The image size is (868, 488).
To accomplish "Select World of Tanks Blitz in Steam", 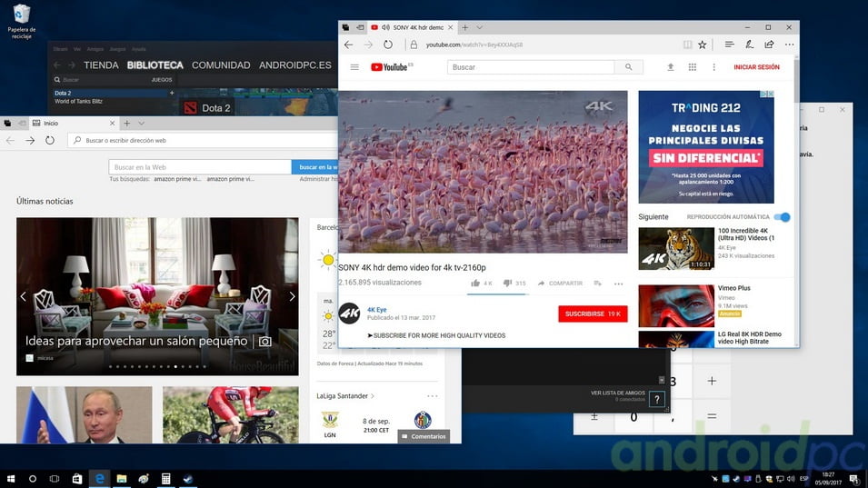I will 78,102.
